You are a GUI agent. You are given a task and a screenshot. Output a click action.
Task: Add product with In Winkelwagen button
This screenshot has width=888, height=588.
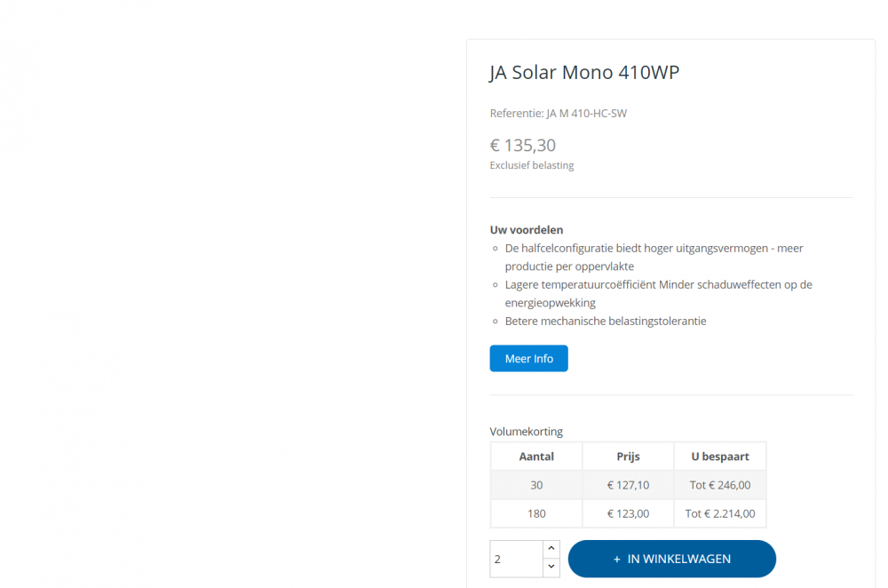click(x=672, y=559)
